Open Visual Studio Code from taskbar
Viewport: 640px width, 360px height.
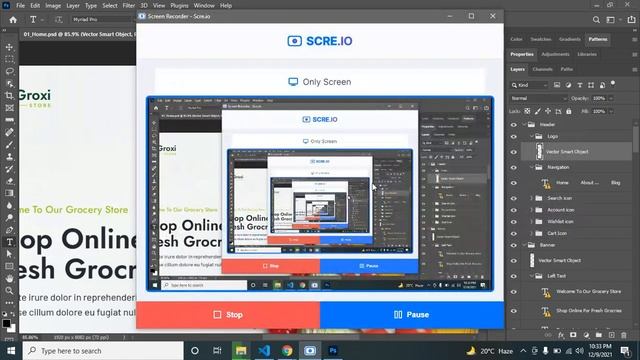click(x=264, y=351)
